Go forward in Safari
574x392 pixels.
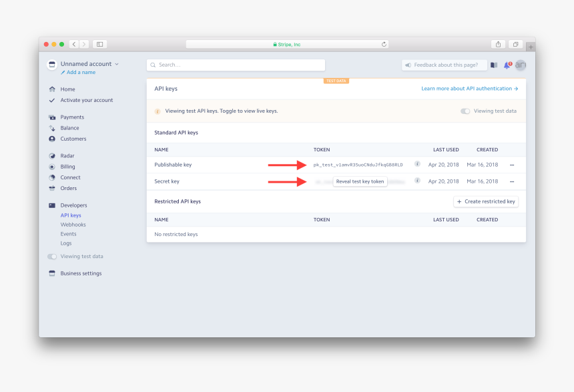click(84, 44)
